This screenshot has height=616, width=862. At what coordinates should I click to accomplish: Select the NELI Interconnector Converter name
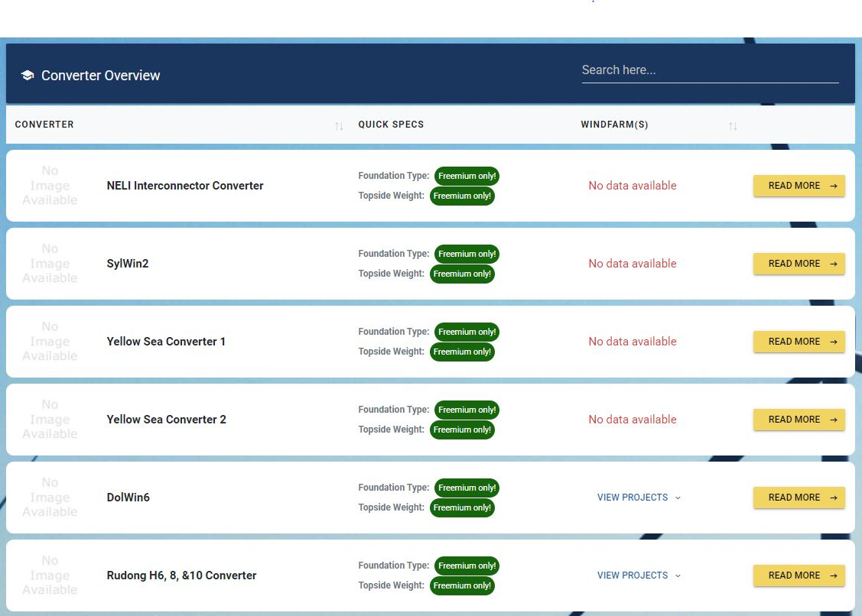click(184, 186)
